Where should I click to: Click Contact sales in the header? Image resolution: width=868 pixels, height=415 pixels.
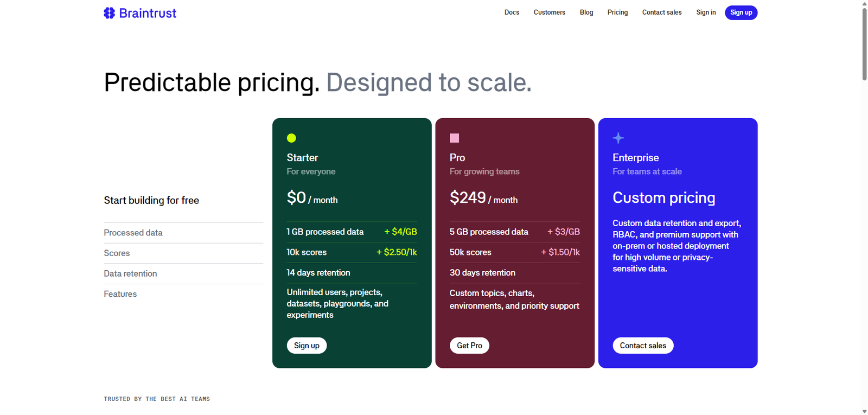(661, 12)
